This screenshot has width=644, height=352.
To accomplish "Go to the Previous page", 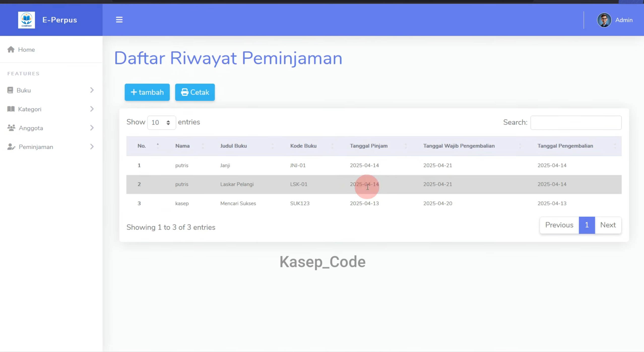I will [x=559, y=225].
